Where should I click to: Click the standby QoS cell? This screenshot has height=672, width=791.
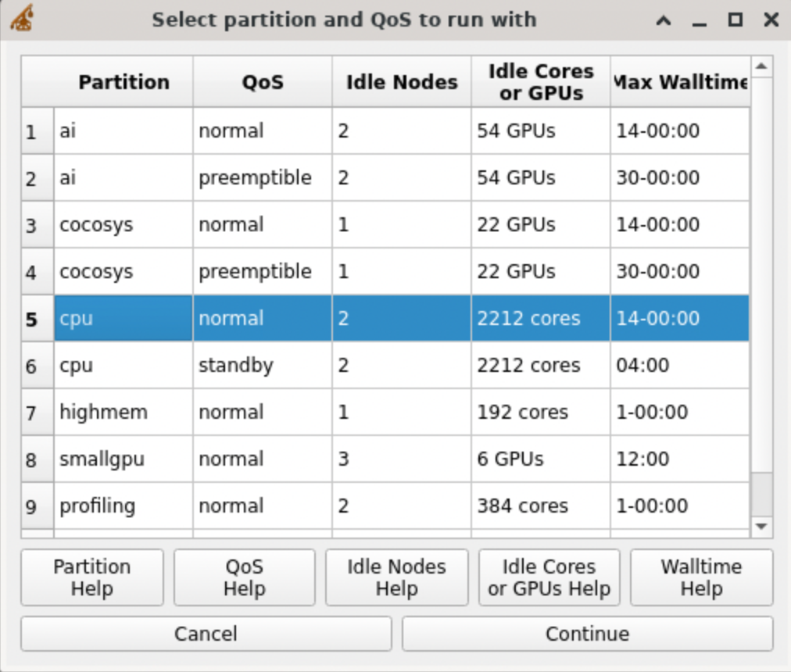click(x=263, y=365)
